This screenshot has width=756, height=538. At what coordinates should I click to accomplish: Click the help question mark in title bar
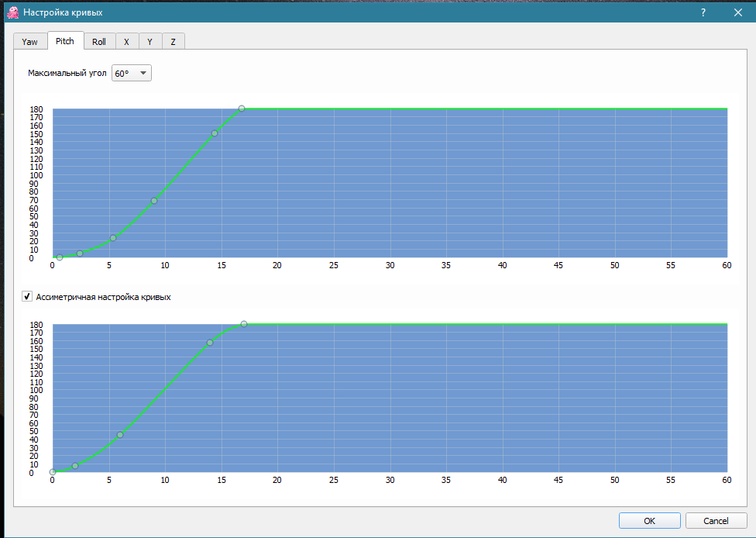tap(703, 12)
